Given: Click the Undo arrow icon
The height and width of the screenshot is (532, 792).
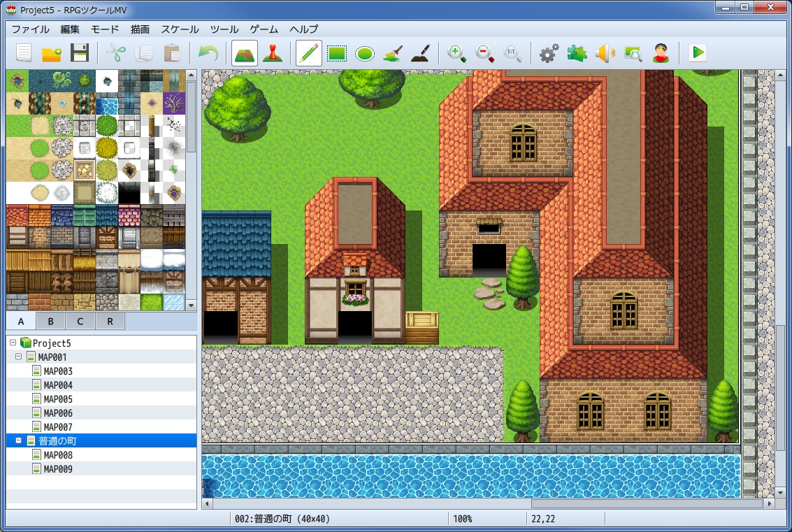Looking at the screenshot, I should (x=208, y=52).
